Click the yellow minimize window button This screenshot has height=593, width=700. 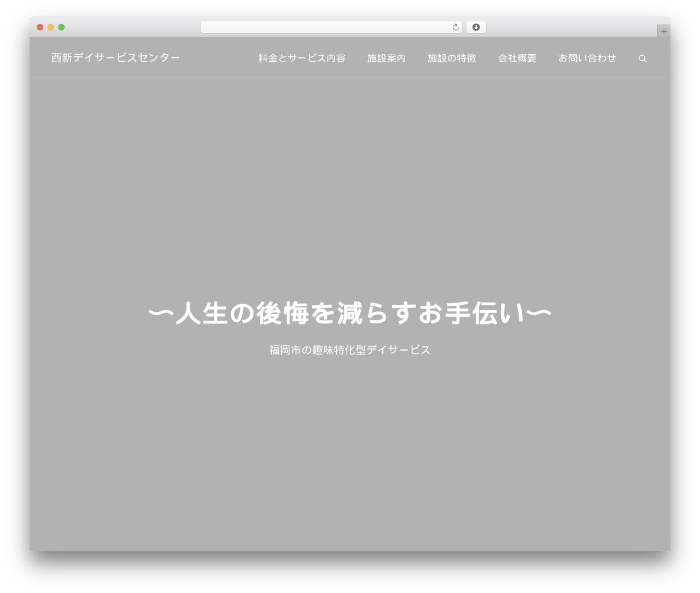click(51, 27)
